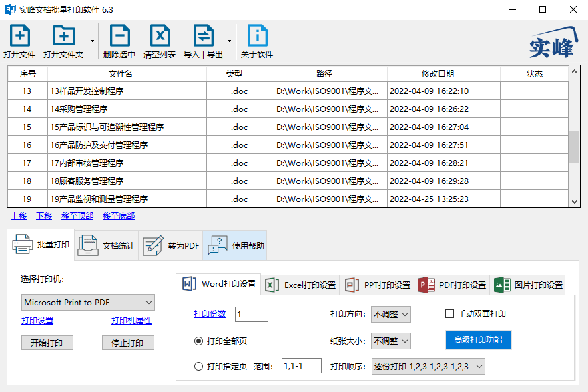Open the 打印方向 dropdown
This screenshot has height=392, width=588.
click(390, 314)
